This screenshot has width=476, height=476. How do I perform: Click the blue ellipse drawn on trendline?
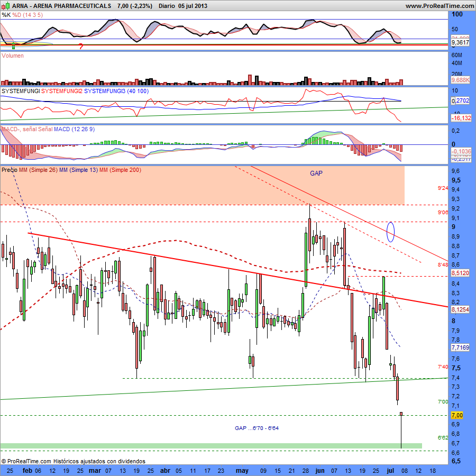[x=390, y=232]
